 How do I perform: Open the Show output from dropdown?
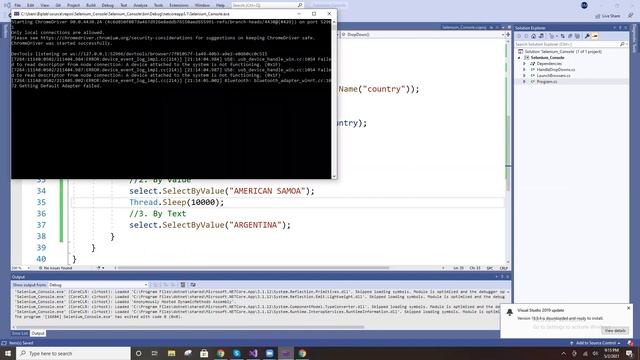pos(98,285)
